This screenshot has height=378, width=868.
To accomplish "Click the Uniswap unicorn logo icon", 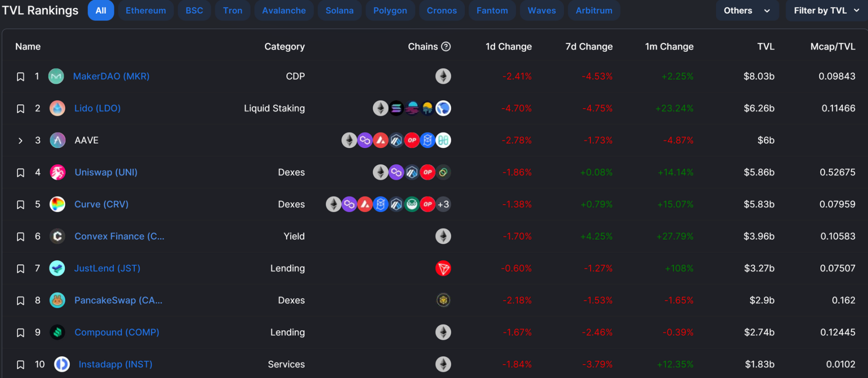I will point(57,172).
